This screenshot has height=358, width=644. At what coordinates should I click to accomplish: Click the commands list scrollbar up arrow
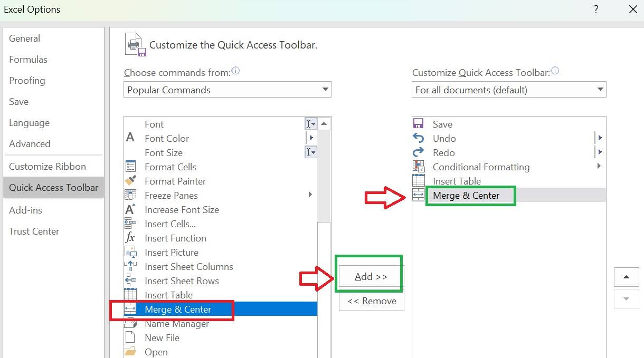pyautogui.click(x=324, y=124)
